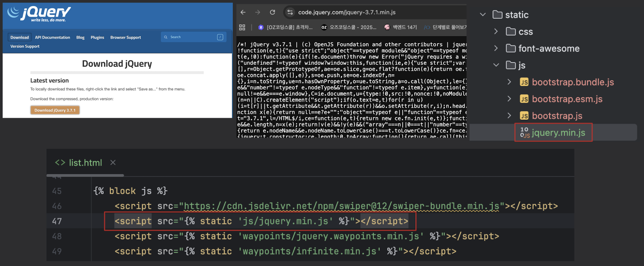Click line number 45 in the gutter
This screenshot has width=644, height=266.
pos(57,191)
